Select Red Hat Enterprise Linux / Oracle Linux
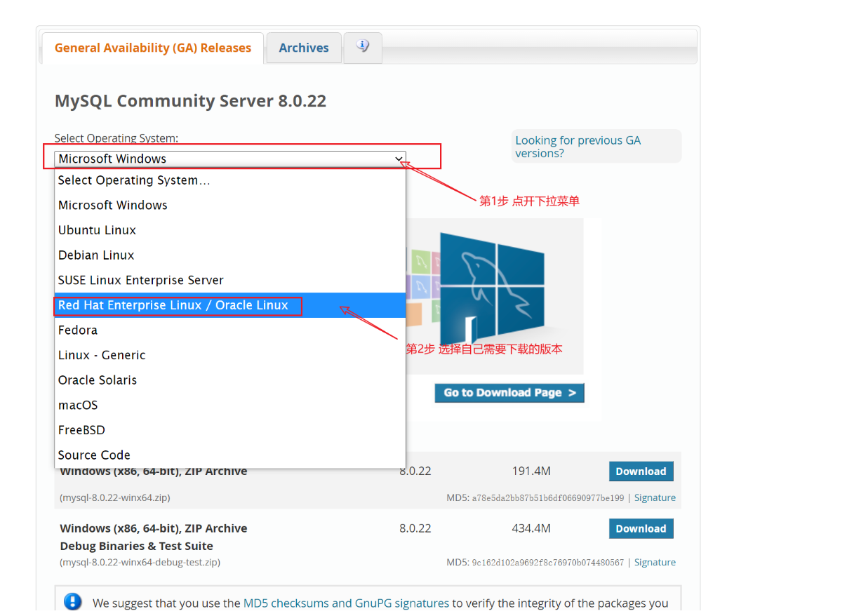 tap(230, 305)
